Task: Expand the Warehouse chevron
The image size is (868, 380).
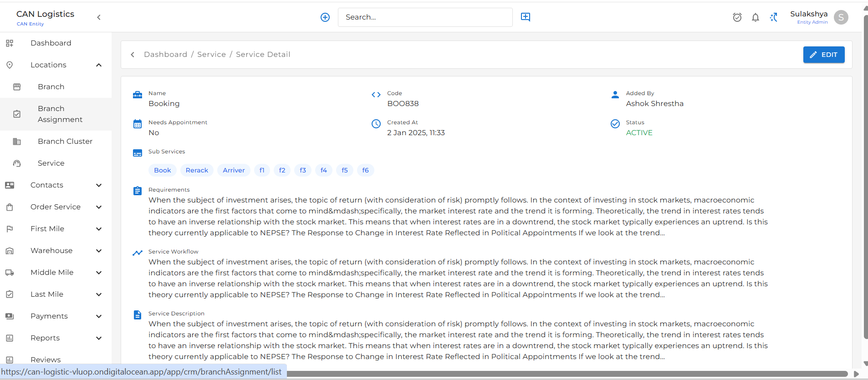Action: [x=99, y=251]
